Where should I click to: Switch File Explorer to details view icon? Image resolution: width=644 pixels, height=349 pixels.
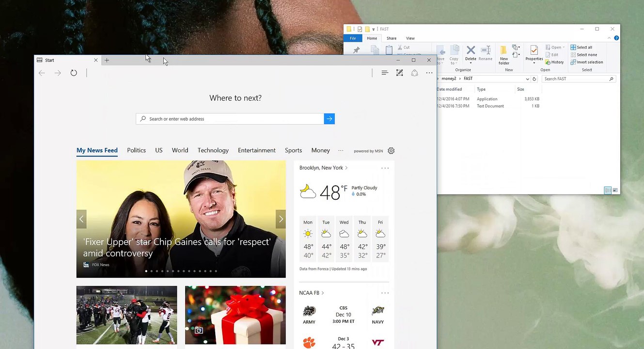(x=608, y=190)
